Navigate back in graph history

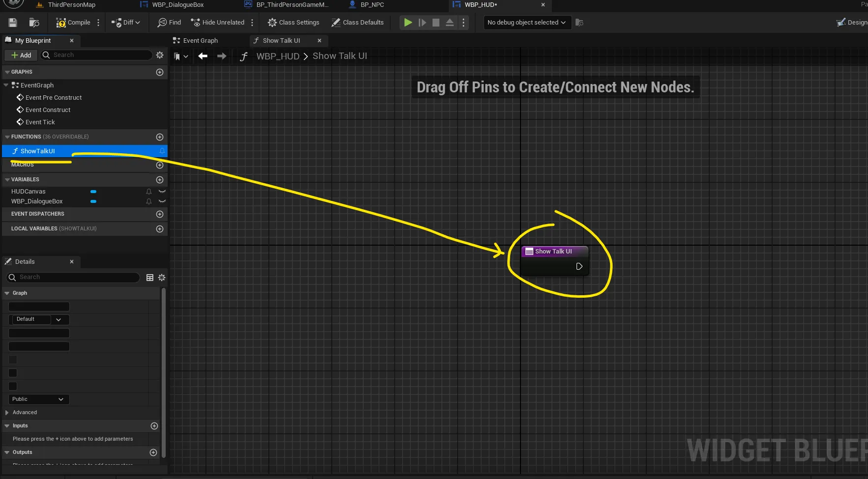click(x=203, y=56)
